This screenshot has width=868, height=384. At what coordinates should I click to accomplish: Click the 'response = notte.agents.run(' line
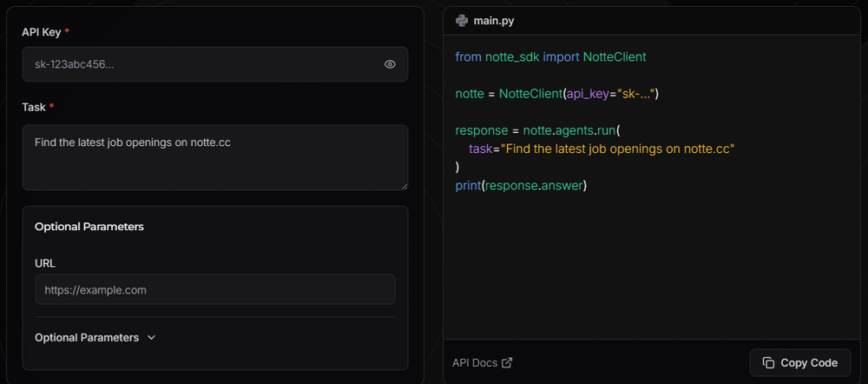point(537,131)
